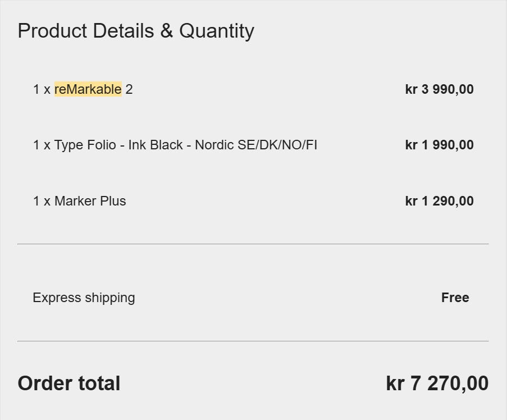This screenshot has width=507, height=420.
Task: Click the "Product Details & Quantity" heading
Action: (135, 31)
